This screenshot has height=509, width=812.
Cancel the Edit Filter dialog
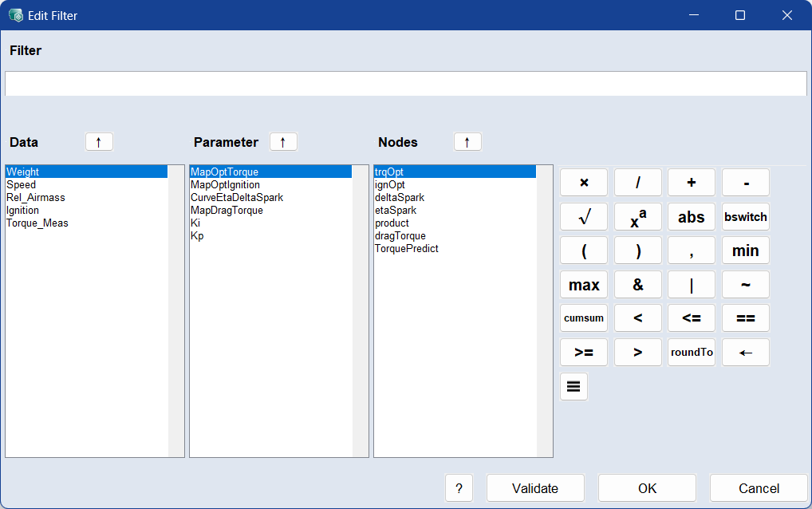(x=759, y=488)
